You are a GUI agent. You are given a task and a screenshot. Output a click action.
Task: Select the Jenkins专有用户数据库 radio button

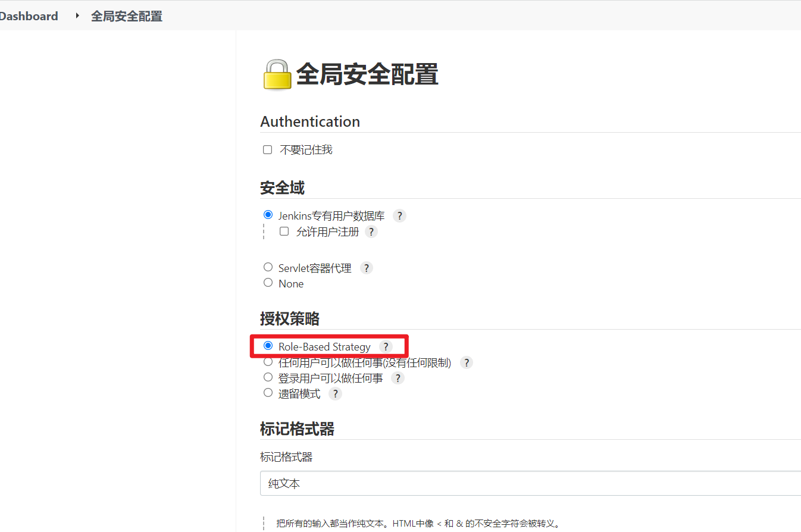click(x=268, y=215)
